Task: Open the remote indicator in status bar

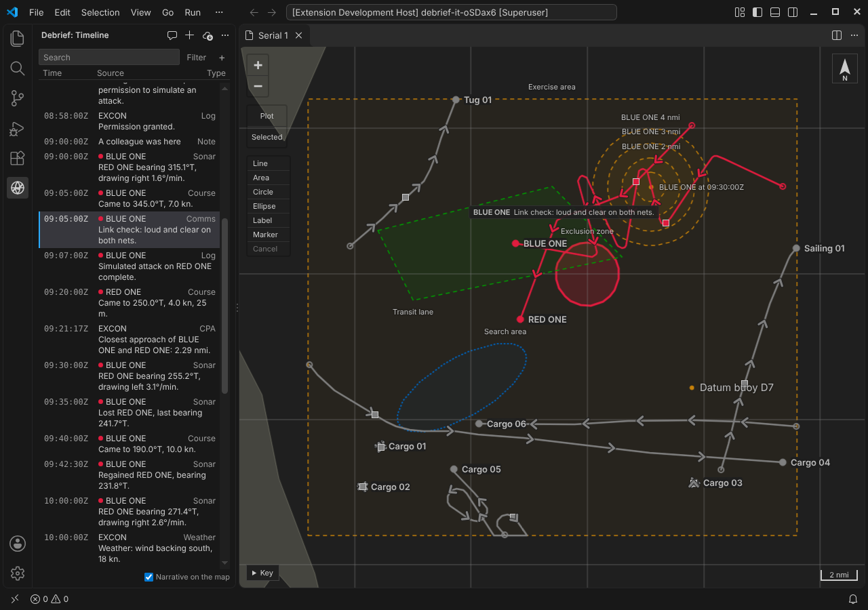Action: [x=15, y=599]
